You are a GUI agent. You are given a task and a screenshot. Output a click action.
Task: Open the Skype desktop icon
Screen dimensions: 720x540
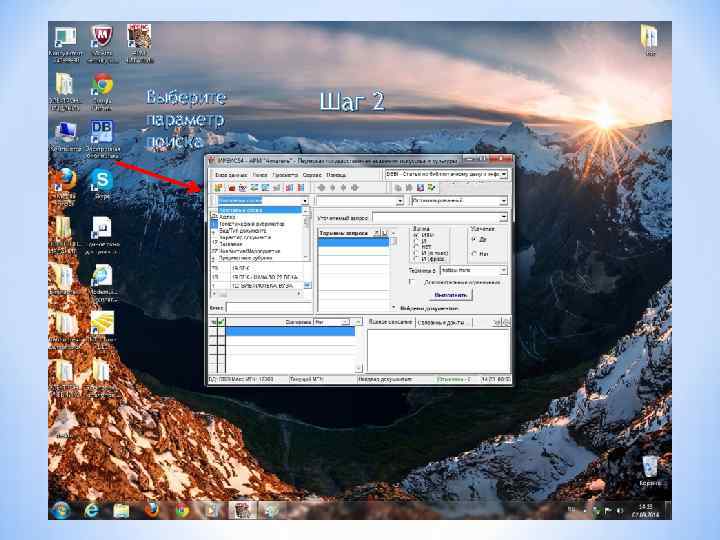point(101,179)
